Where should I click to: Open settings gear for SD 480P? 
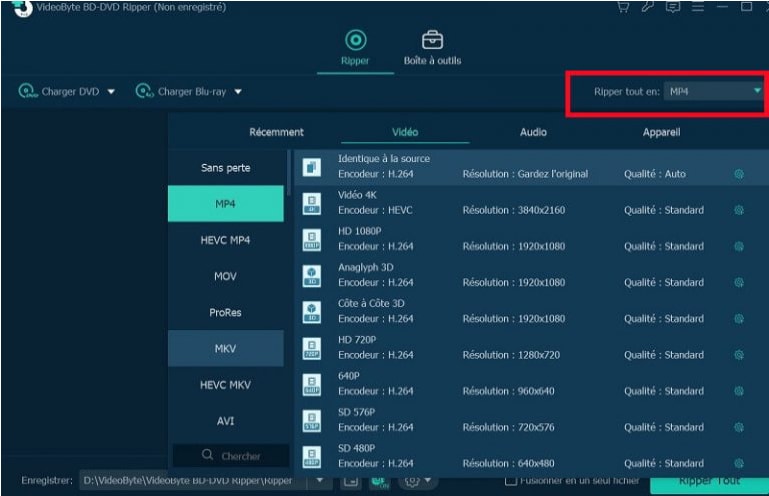click(739, 464)
